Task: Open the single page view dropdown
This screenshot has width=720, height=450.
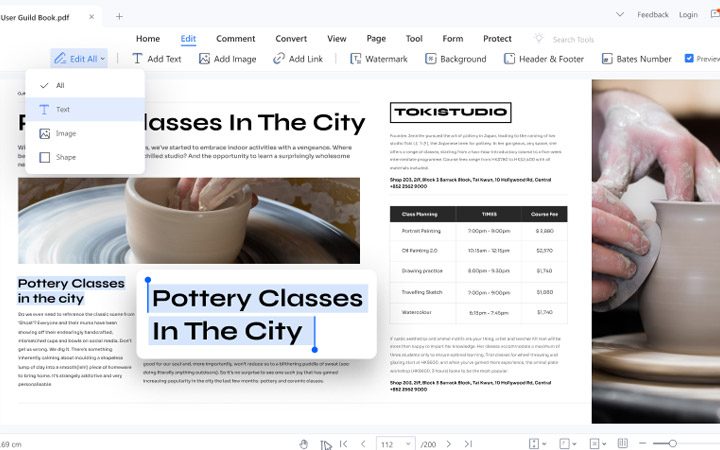Action: pos(568,444)
